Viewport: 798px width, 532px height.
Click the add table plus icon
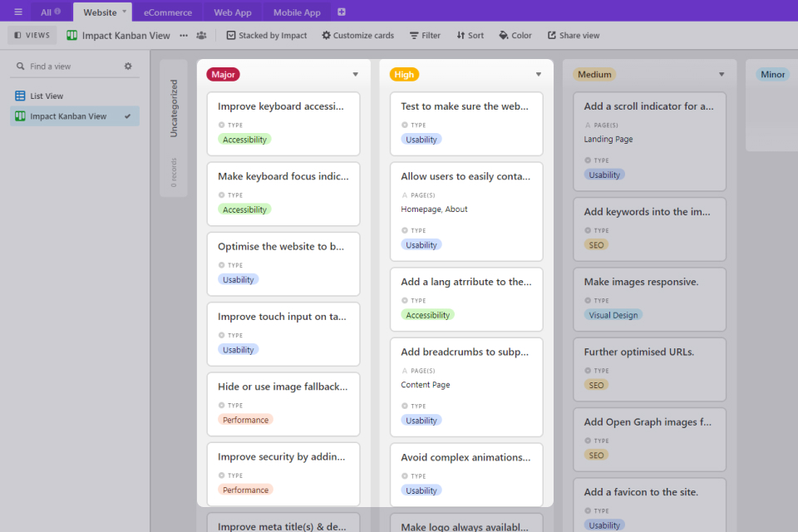[342, 12]
